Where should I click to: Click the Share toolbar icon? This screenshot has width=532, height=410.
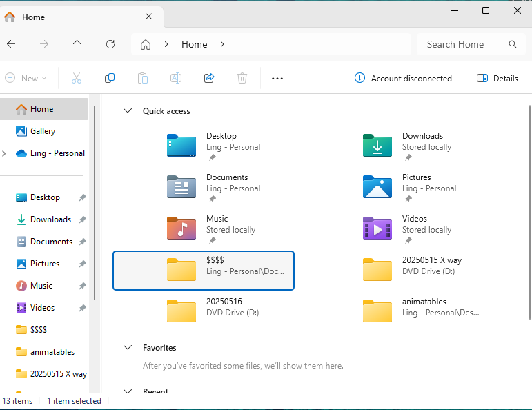tap(209, 78)
